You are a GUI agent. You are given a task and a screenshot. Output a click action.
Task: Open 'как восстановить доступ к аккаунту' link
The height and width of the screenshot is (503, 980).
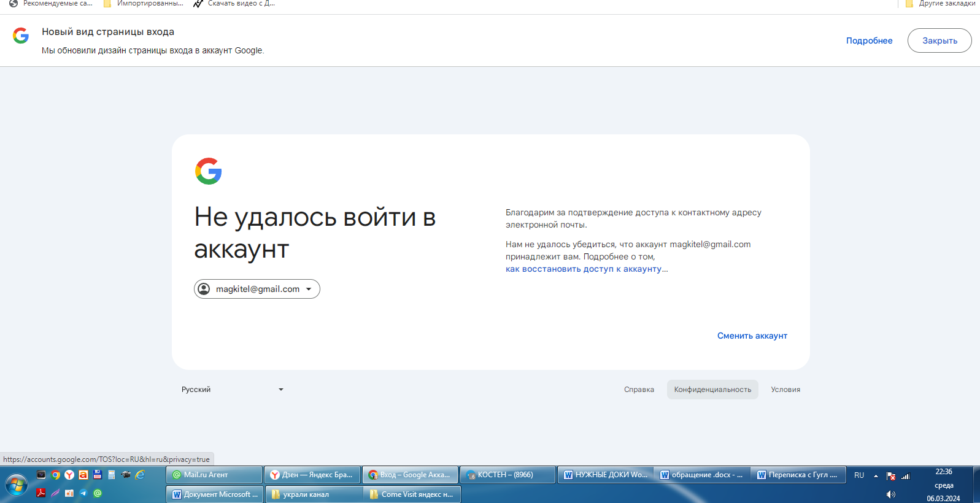(x=584, y=269)
